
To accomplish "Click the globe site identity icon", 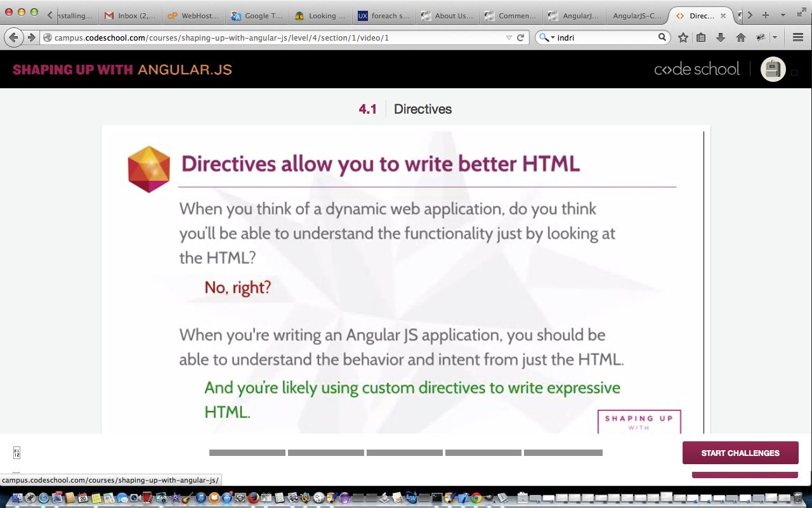I will tap(47, 37).
